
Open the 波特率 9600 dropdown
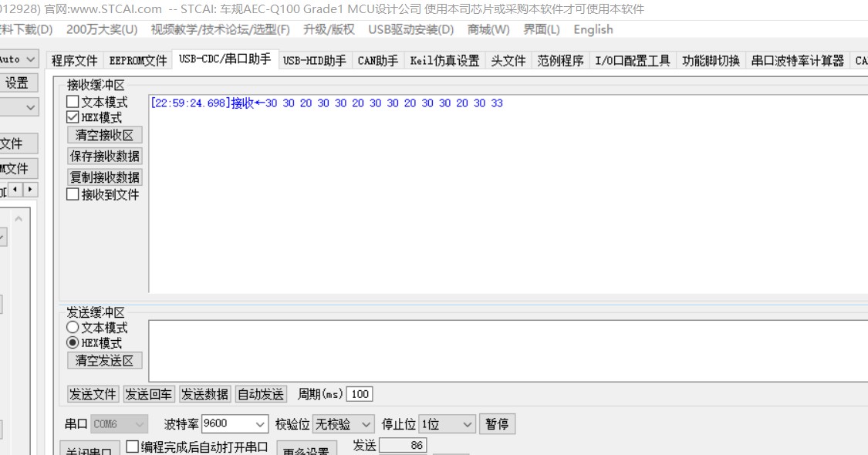[235, 424]
